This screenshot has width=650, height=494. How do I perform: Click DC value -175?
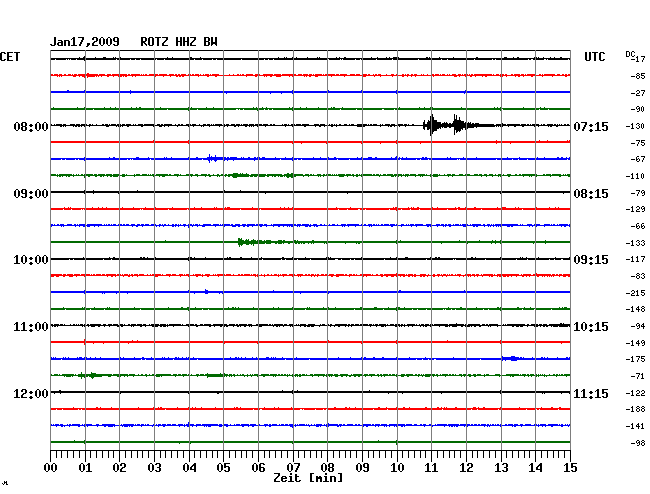point(635,359)
